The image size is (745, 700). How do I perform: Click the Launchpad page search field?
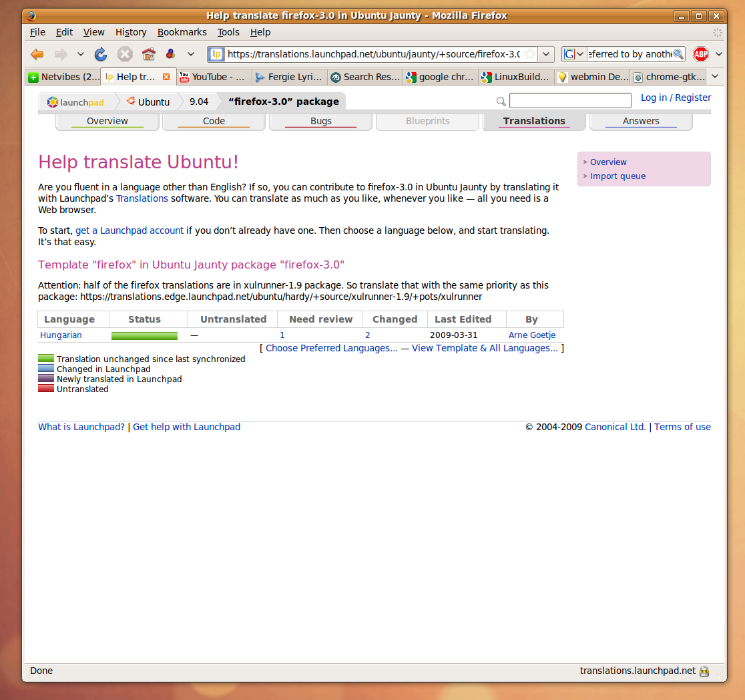click(570, 101)
